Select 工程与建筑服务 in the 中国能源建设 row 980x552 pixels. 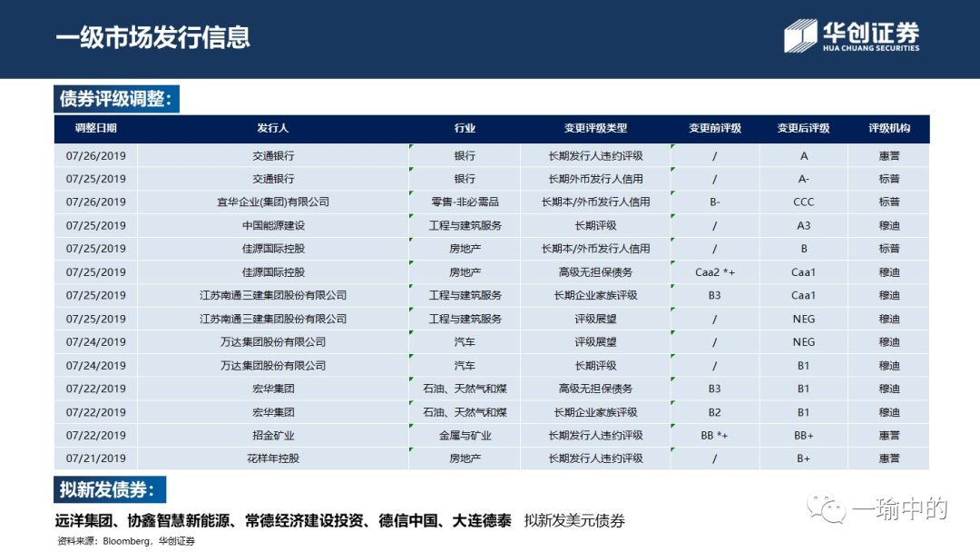tap(465, 225)
